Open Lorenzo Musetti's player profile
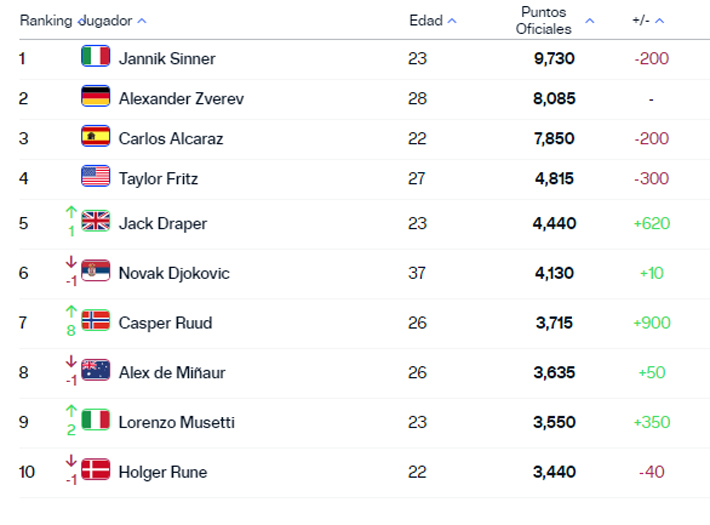The height and width of the screenshot is (525, 710). 176,422
